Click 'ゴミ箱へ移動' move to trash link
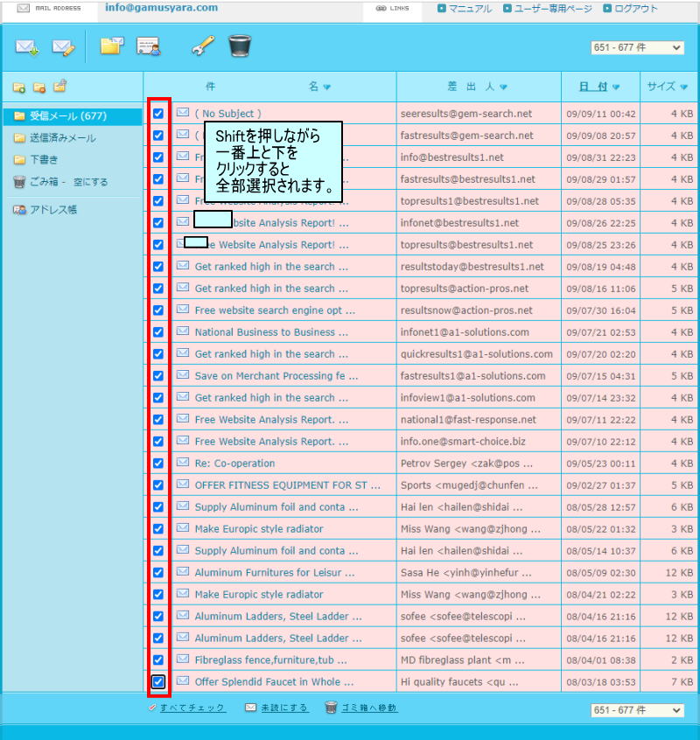 [x=367, y=708]
